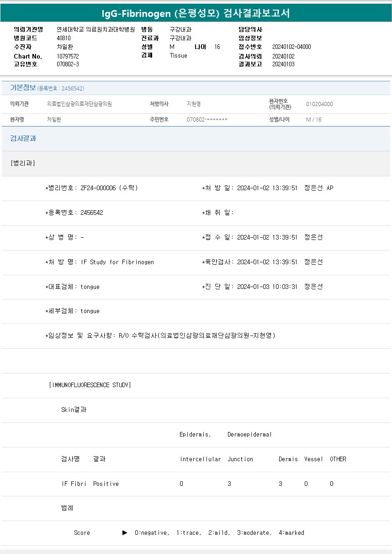
Task: Click the Score legend arrow marker
Action: point(125,533)
